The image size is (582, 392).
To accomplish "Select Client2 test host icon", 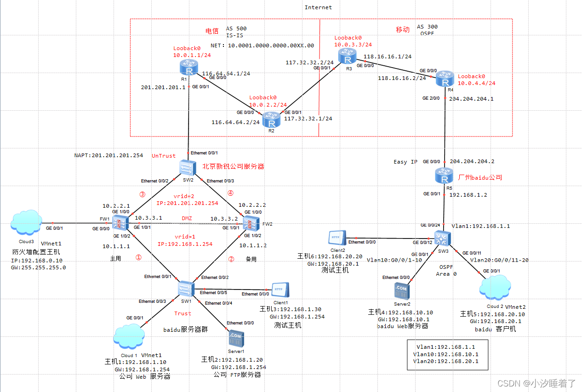I will coord(337,238).
